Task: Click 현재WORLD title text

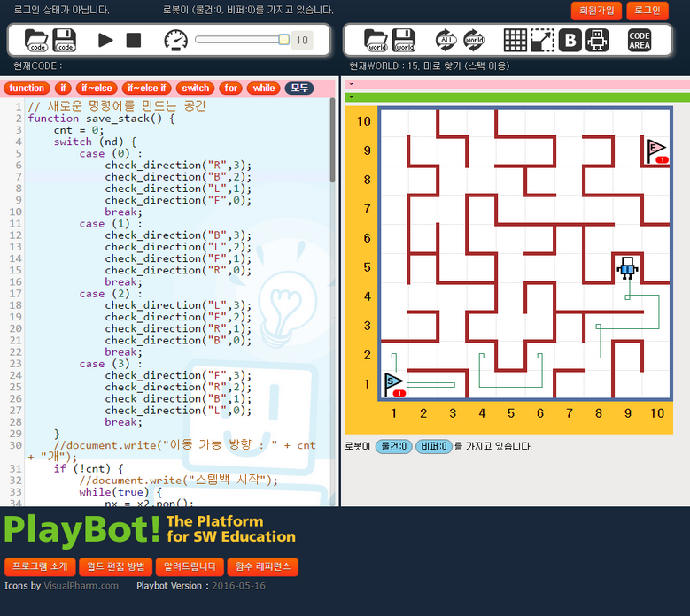Action: click(x=429, y=66)
